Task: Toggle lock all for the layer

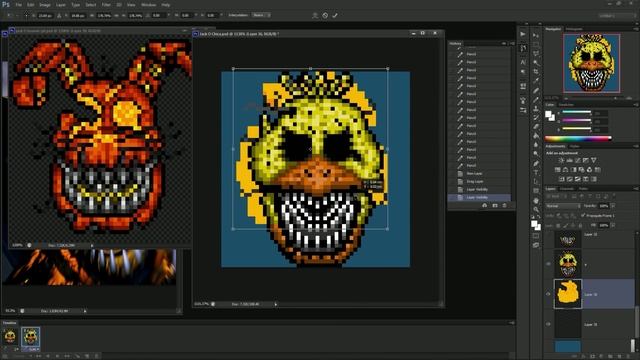Action: click(580, 225)
